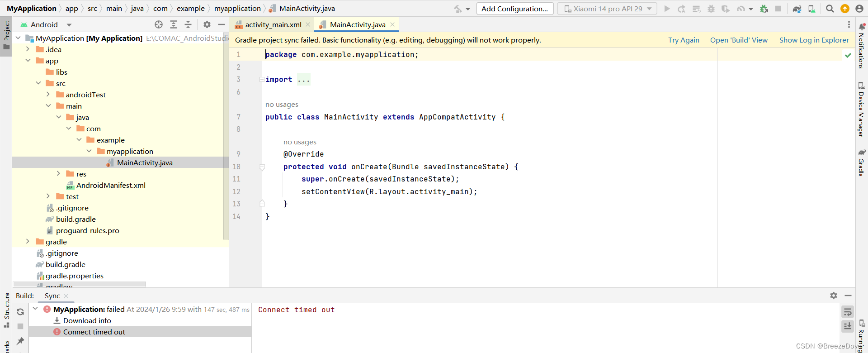The image size is (868, 353).
Task: Hide the Project panel with minus icon
Action: point(222,24)
